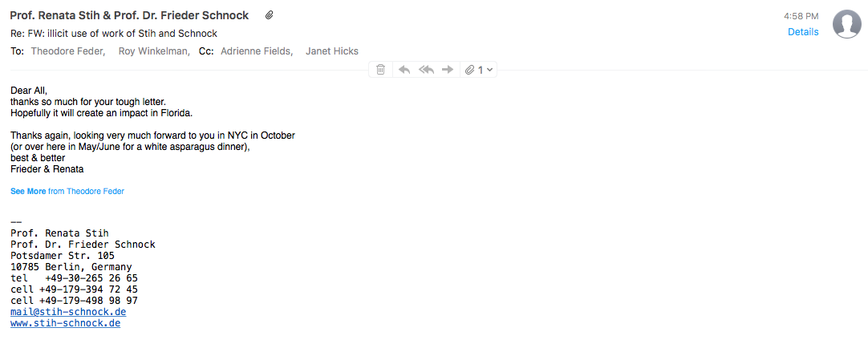Click the sender names header

(129, 15)
